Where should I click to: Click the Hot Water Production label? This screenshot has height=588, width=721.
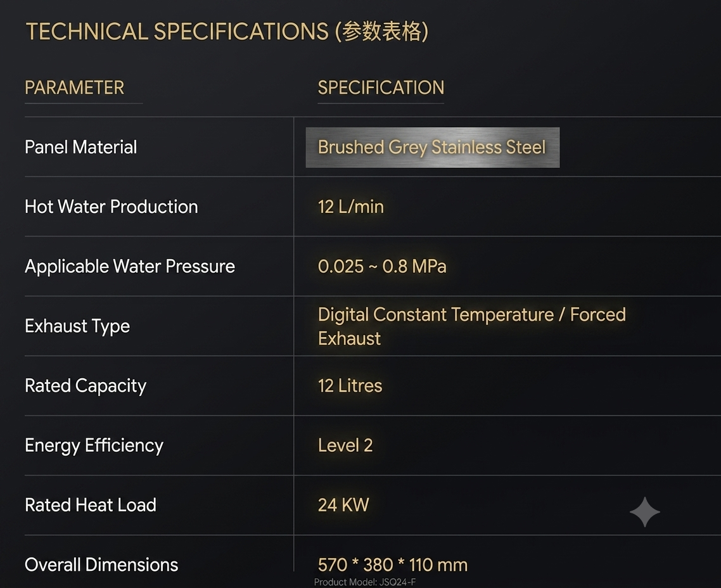coord(112,207)
